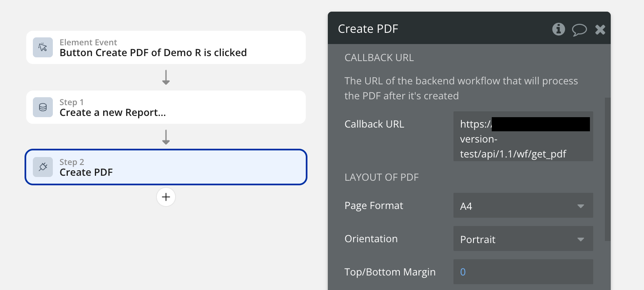This screenshot has width=644, height=290.
Task: Click the arrow between Step 1 and Step 2
Action: coord(166,137)
